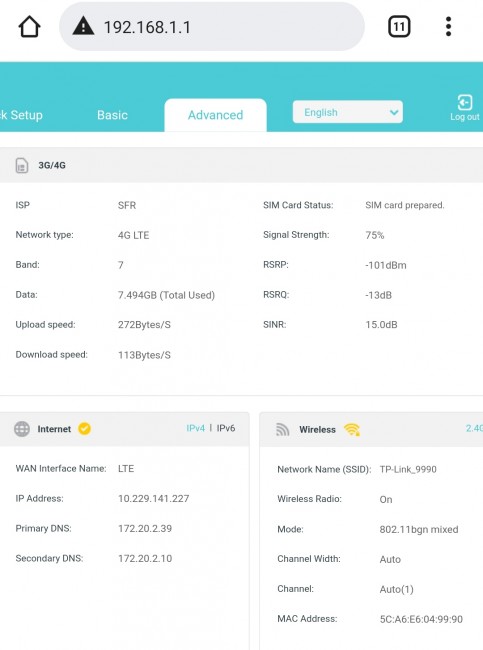Go to the Quick Setup tab
Screen dimensions: 483x650
pyautogui.click(x=21, y=115)
